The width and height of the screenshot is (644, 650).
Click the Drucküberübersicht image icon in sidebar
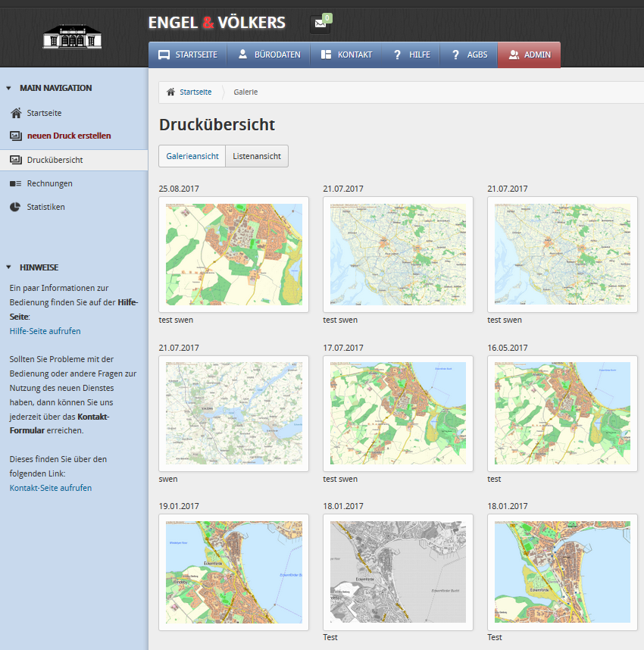(x=16, y=160)
